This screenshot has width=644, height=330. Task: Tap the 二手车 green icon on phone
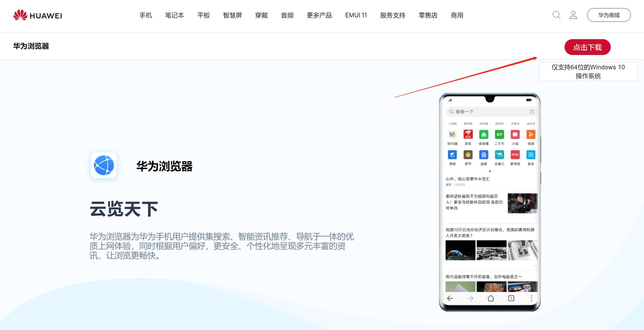click(x=499, y=134)
